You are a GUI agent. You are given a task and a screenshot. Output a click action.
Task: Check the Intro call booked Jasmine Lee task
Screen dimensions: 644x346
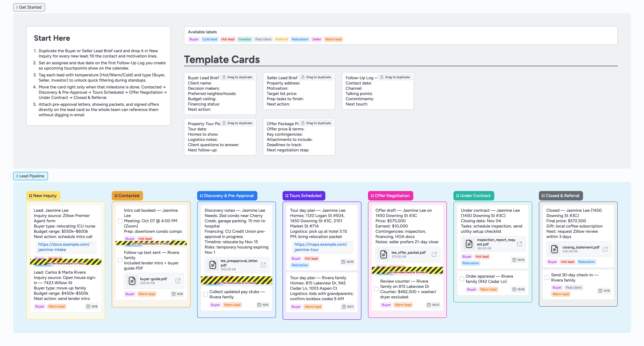120,221
